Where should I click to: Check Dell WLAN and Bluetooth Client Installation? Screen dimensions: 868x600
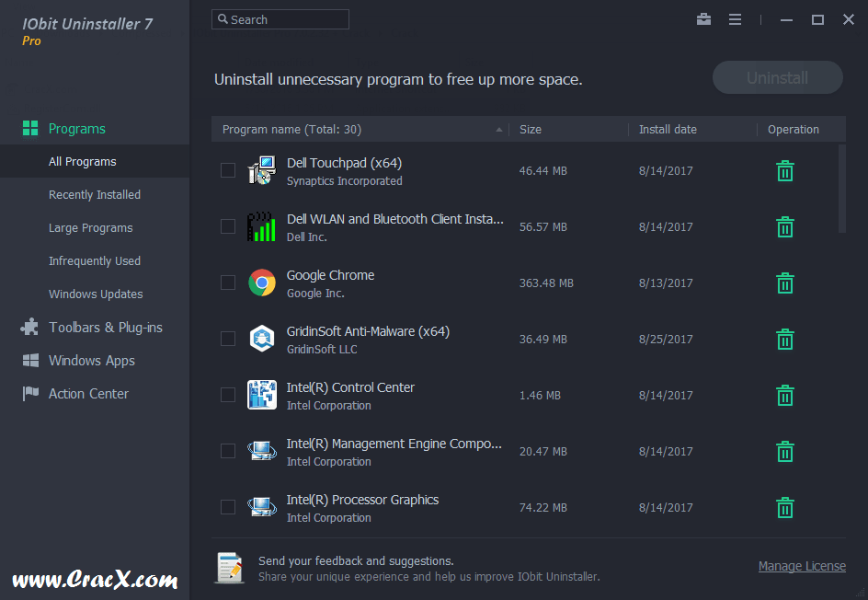coord(227,226)
